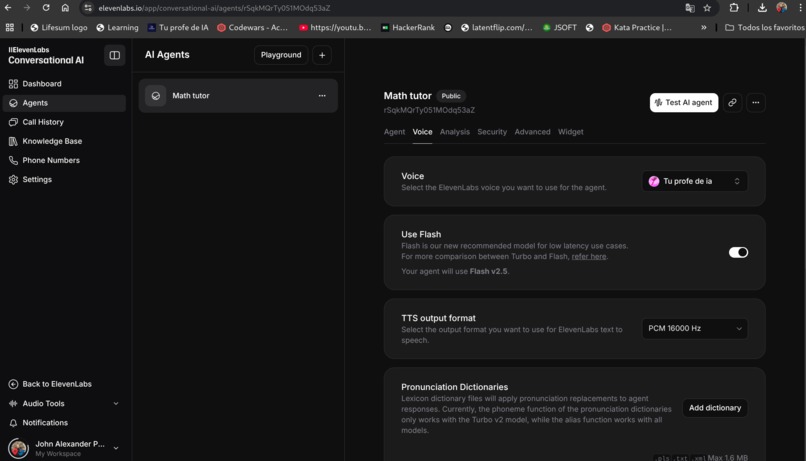Click the agent ID rSqkMQrTy051MOdq53aZ

429,110
